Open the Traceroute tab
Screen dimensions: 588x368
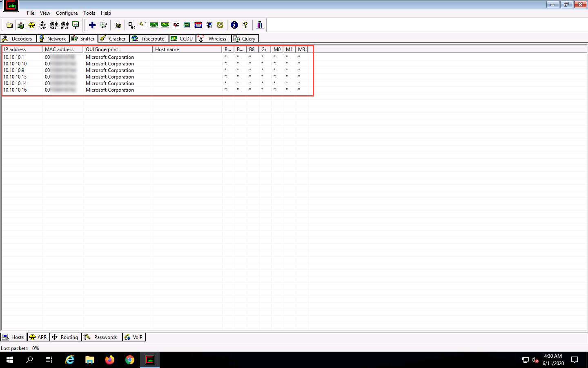tap(149, 38)
